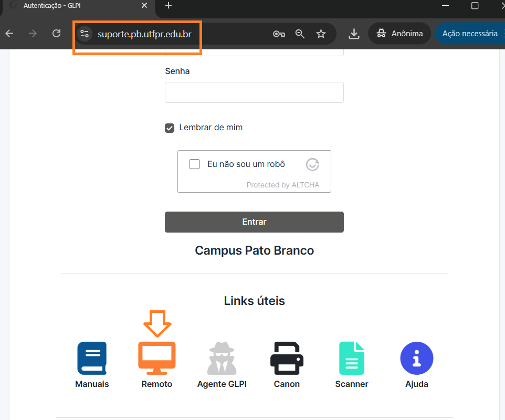The image size is (505, 420).
Task: Open the Scanner document icon
Action: pyautogui.click(x=352, y=358)
